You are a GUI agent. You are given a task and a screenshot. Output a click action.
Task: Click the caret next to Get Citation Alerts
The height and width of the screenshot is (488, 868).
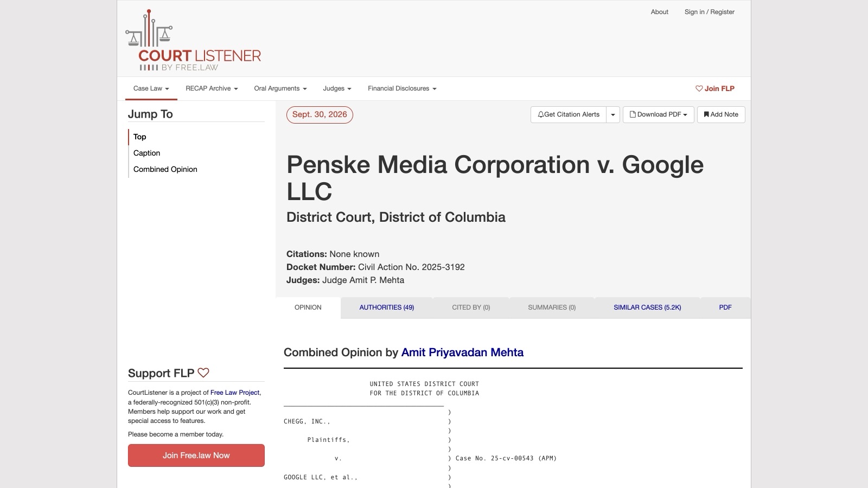(x=613, y=114)
